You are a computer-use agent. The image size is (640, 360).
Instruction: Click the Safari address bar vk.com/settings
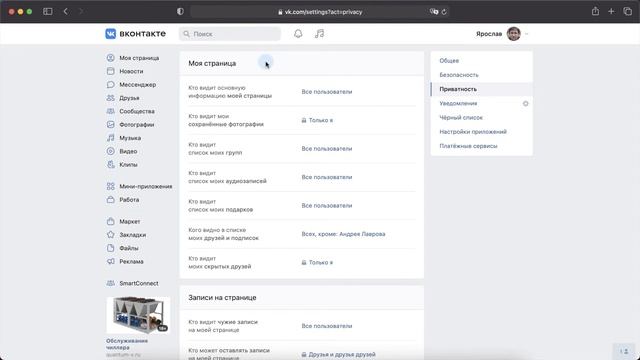pyautogui.click(x=320, y=12)
